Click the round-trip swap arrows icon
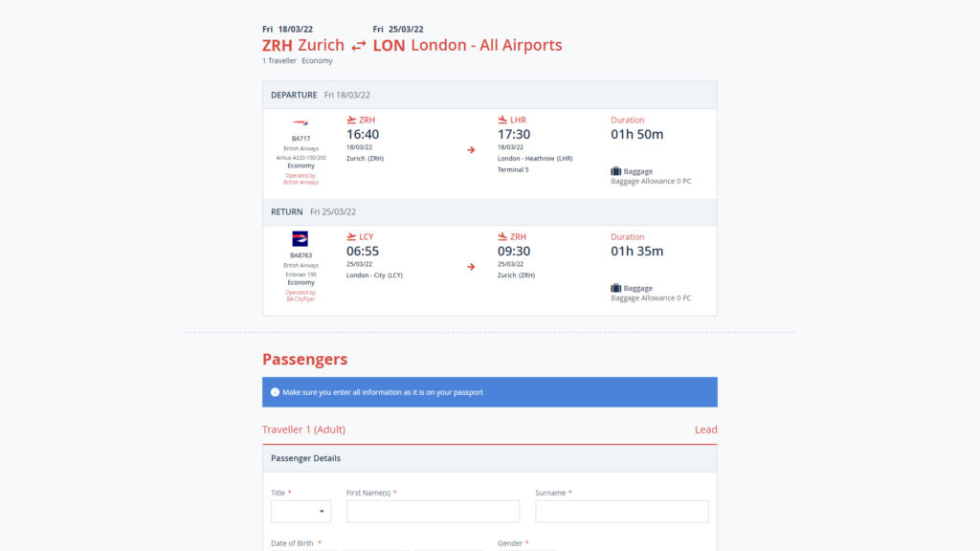980x551 pixels. (x=358, y=46)
